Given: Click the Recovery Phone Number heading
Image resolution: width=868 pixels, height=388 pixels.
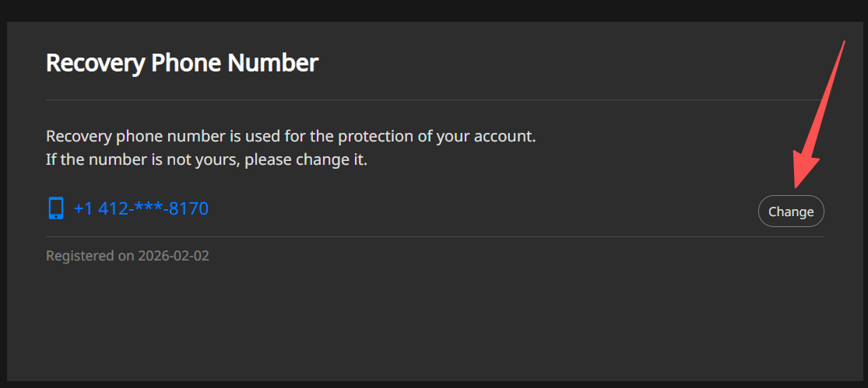Looking at the screenshot, I should 182,63.
